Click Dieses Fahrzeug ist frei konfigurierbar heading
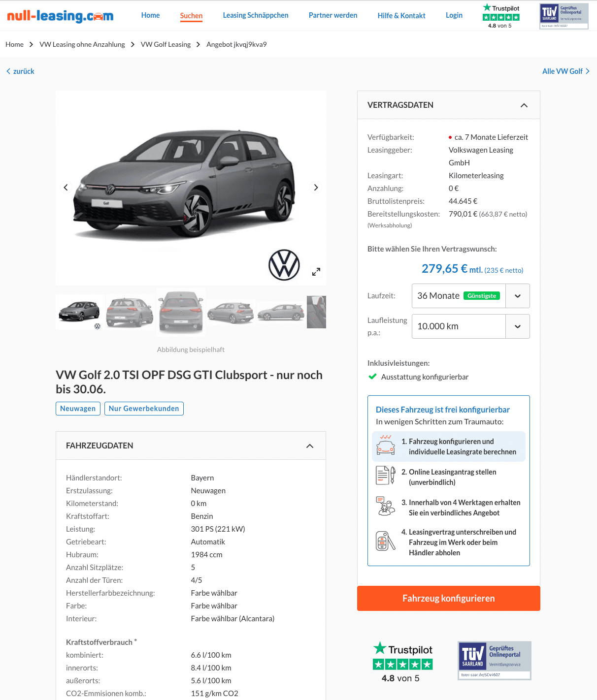Image resolution: width=597 pixels, height=700 pixels. click(443, 410)
